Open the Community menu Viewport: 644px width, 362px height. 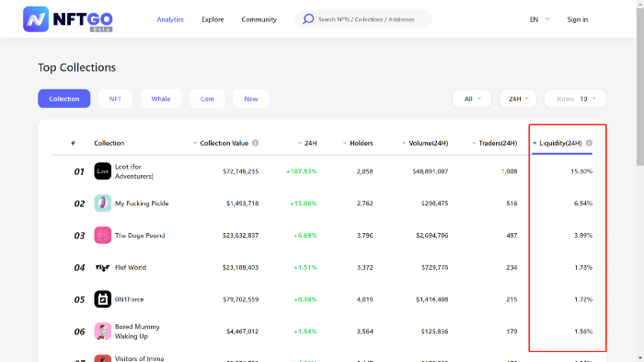point(259,19)
